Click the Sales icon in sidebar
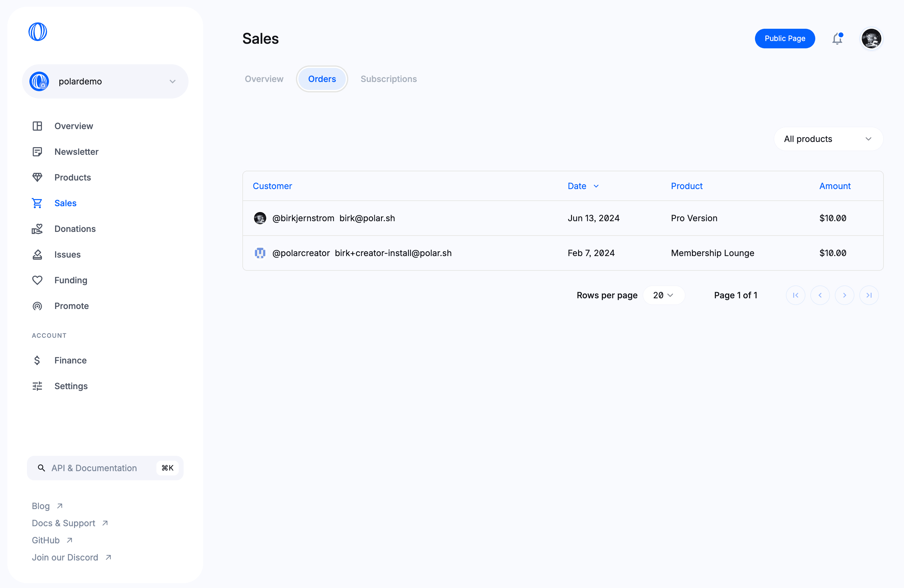904x588 pixels. click(x=38, y=202)
